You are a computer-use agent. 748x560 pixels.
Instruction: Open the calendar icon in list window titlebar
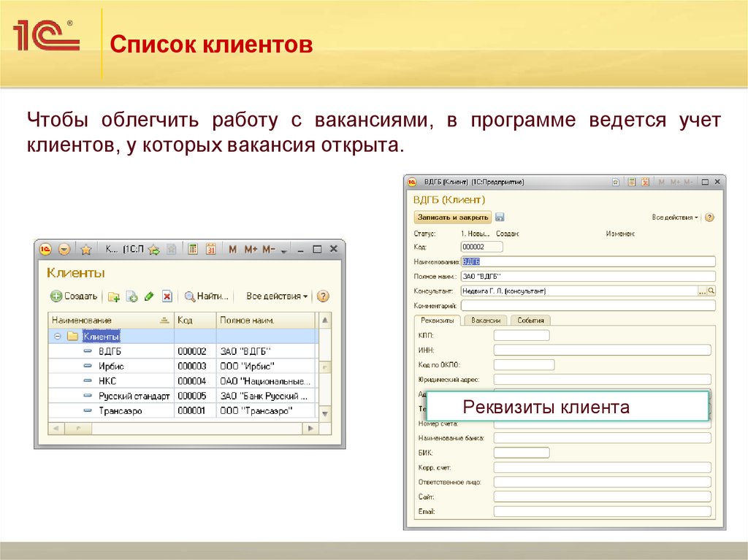point(211,249)
